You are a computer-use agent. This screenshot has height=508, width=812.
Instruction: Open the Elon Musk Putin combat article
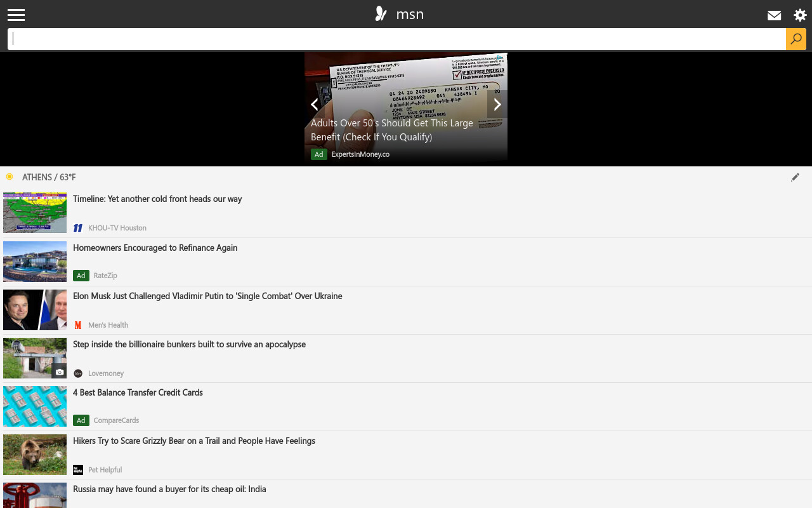(207, 296)
